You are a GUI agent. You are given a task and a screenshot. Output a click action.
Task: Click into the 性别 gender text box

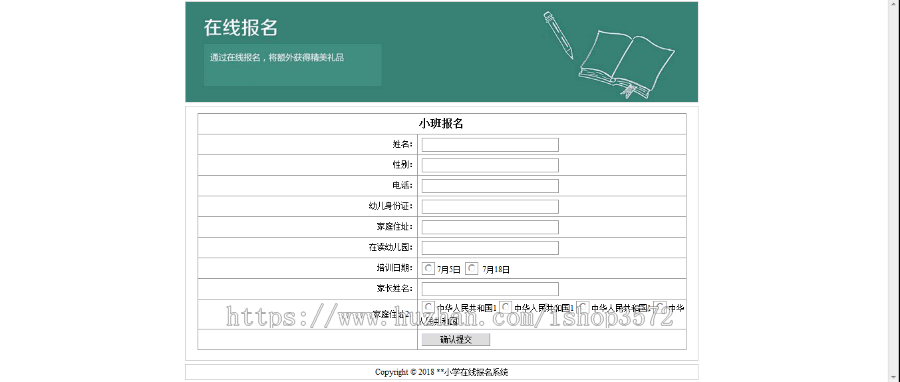pos(490,165)
